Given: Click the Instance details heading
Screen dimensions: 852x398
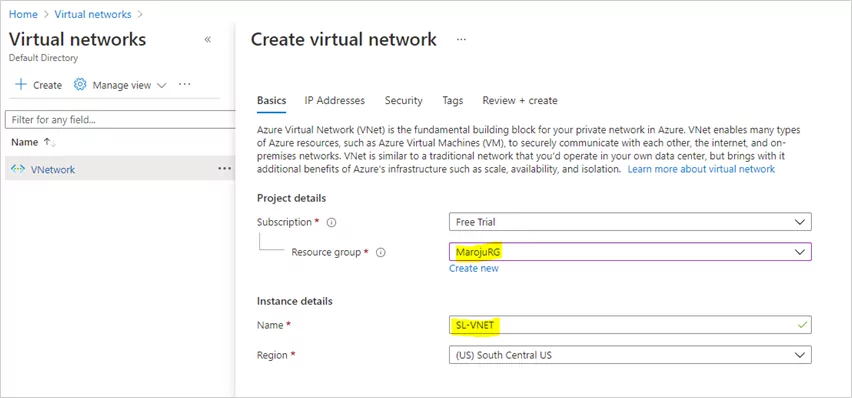Looking at the screenshot, I should (295, 301).
